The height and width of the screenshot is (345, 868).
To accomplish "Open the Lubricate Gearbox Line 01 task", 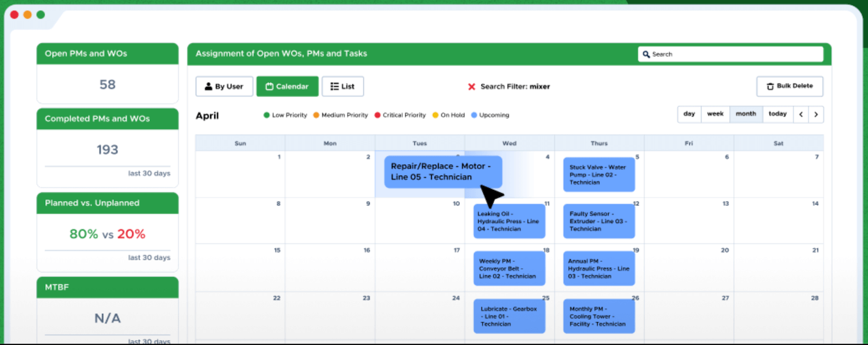I will point(509,316).
